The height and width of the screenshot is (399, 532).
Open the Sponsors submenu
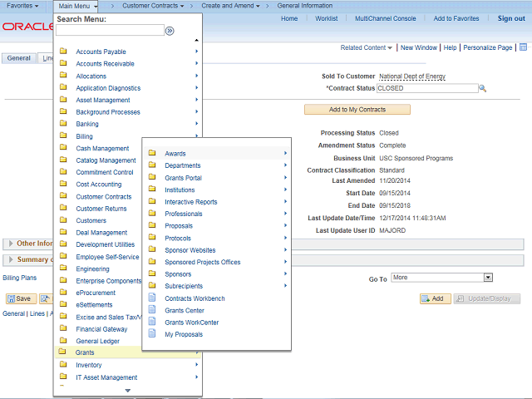pos(178,273)
